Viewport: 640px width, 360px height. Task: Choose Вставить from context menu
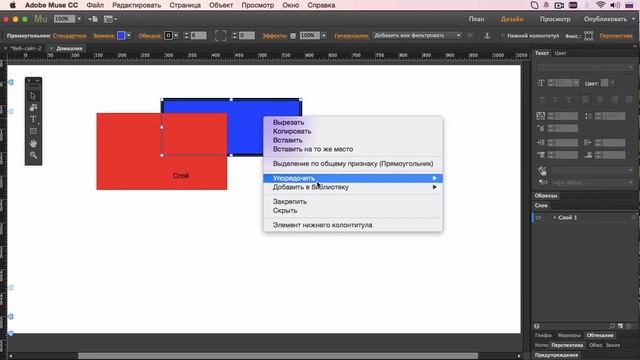pyautogui.click(x=287, y=140)
